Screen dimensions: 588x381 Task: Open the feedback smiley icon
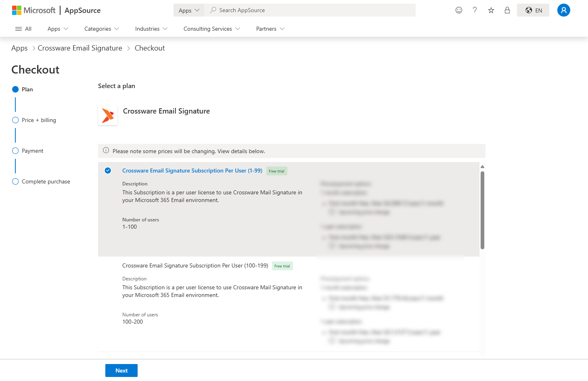(458, 10)
